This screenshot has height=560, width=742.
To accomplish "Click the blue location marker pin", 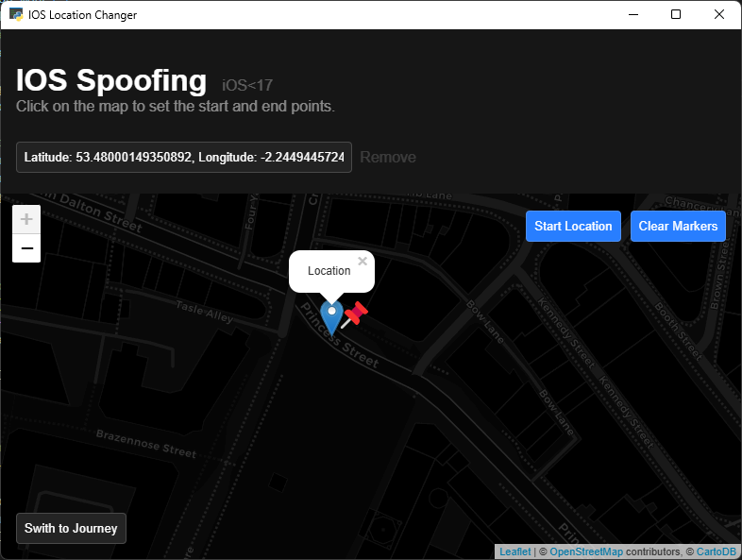I will pos(331,314).
